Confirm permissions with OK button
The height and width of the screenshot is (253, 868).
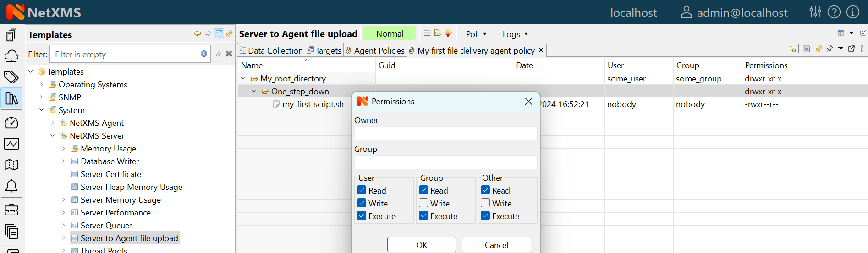point(422,245)
